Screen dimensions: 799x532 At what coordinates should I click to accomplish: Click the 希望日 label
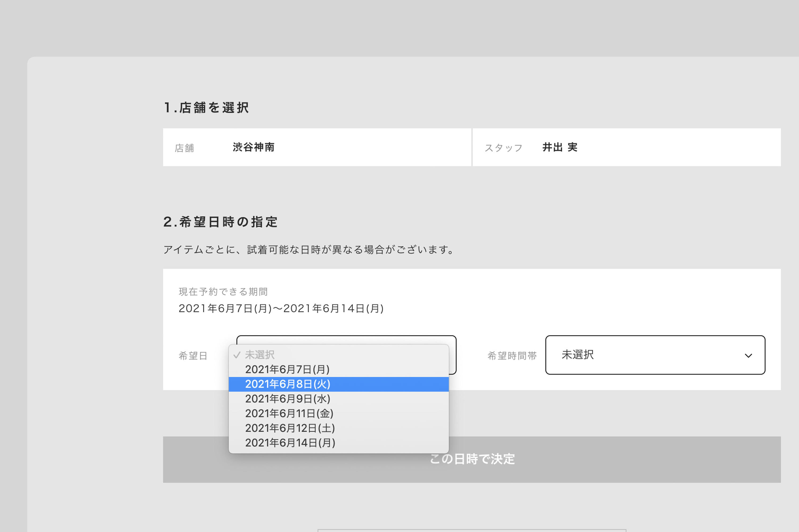(193, 355)
